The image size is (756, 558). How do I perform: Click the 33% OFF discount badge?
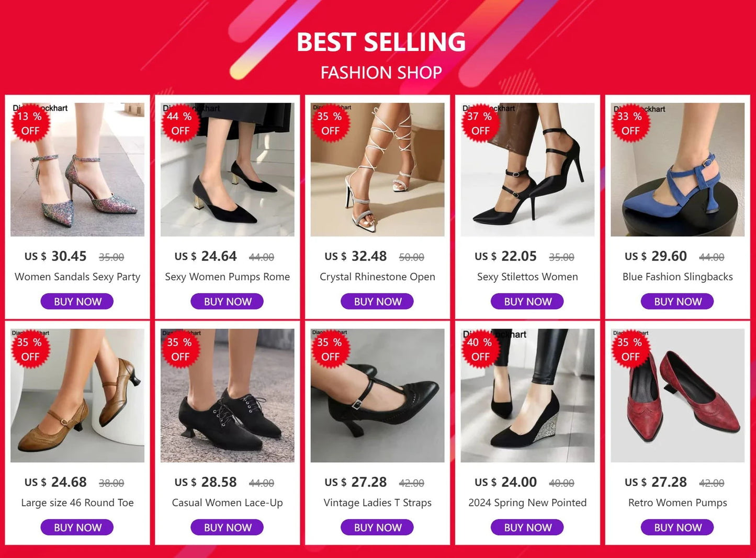click(x=630, y=124)
